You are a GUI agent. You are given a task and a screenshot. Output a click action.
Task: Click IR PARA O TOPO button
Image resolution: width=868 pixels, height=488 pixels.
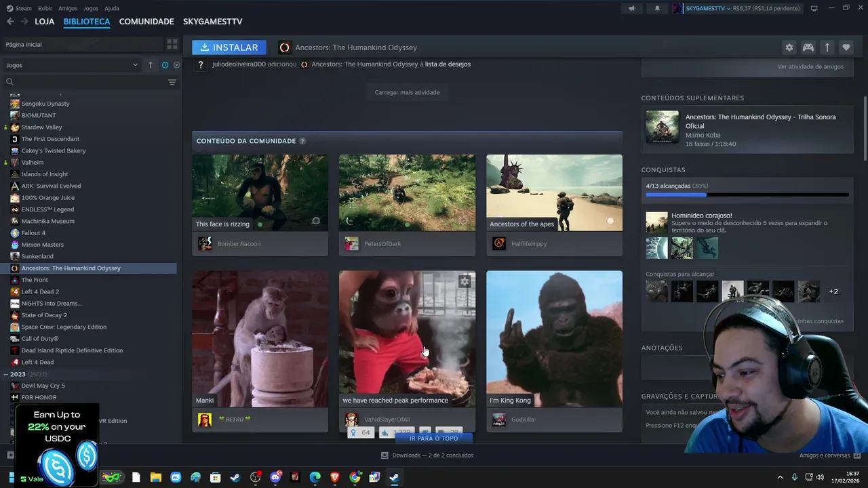coord(433,439)
